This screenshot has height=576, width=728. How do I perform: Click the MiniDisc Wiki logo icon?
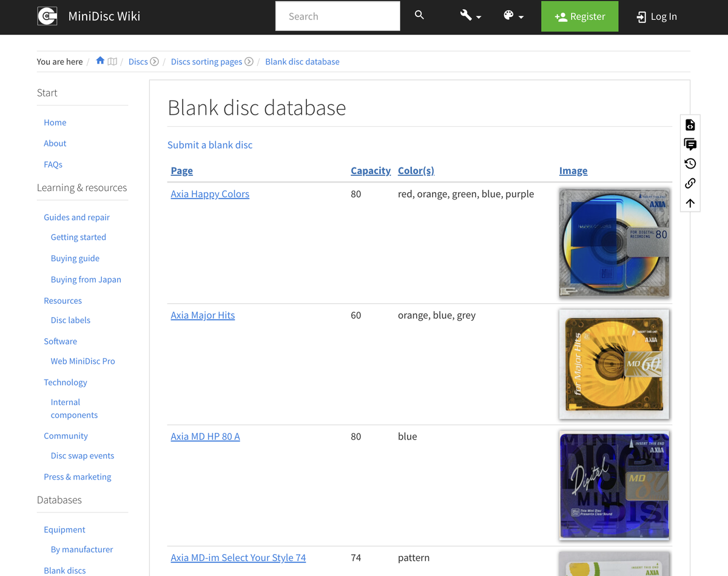pos(47,16)
